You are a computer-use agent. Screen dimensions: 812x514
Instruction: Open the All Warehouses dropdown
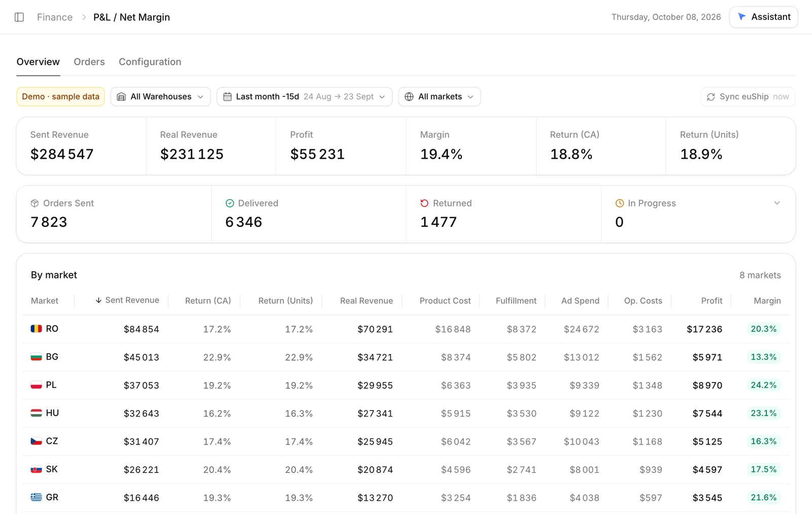click(x=160, y=97)
